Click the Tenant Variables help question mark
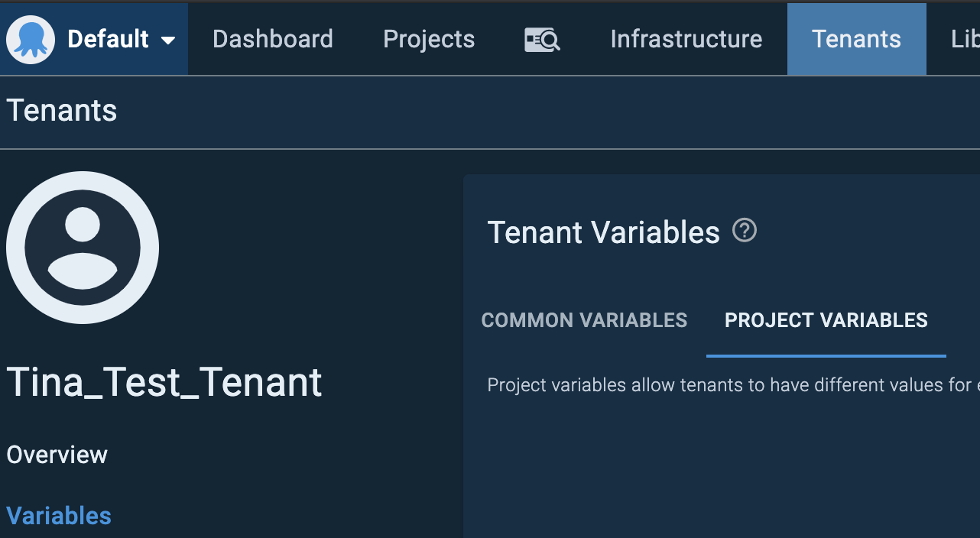The width and height of the screenshot is (980, 538). [744, 230]
